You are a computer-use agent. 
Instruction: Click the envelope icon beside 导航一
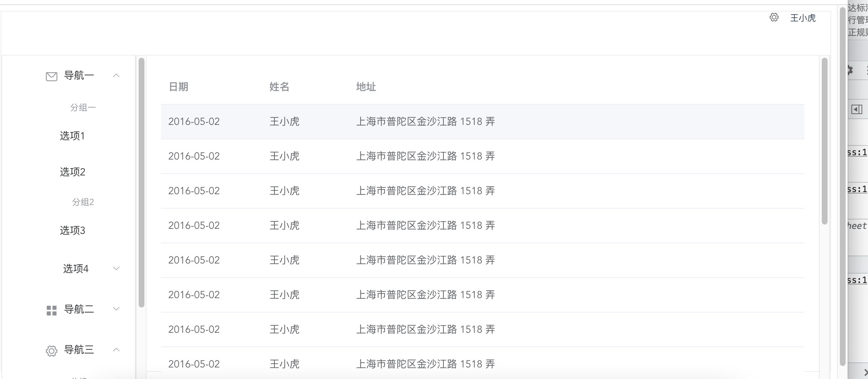pyautogui.click(x=51, y=77)
